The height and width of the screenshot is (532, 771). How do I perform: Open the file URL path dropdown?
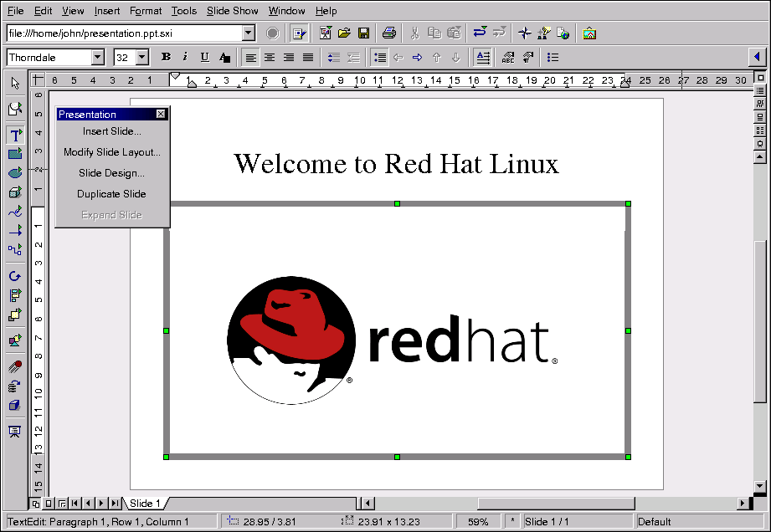[248, 33]
